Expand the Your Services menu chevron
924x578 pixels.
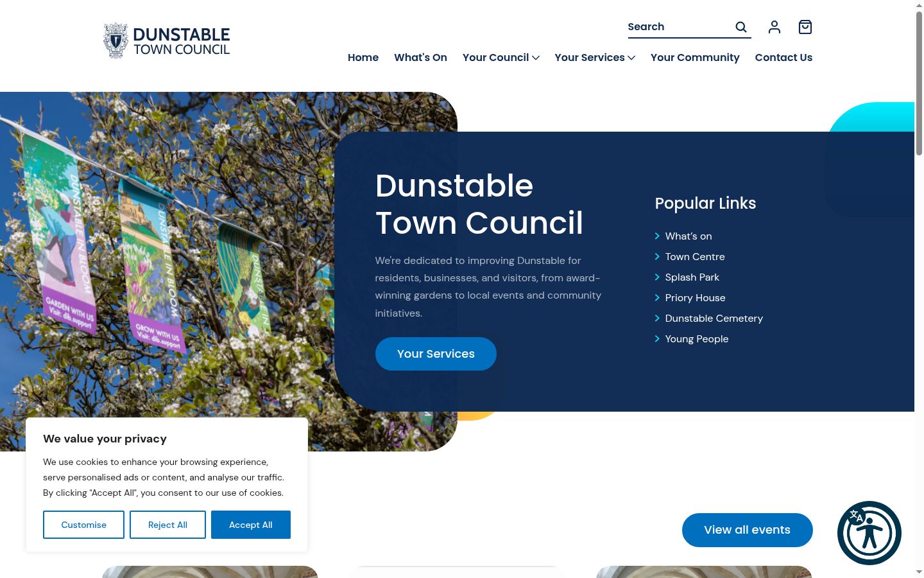tap(631, 58)
